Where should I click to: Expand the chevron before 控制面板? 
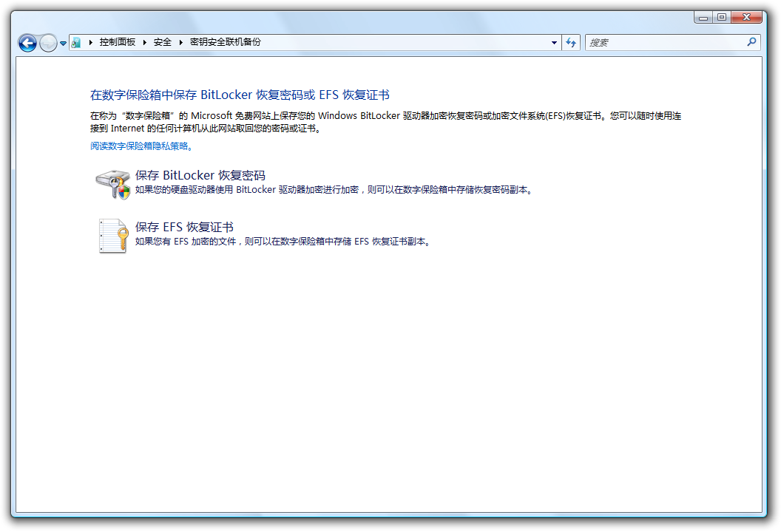tap(91, 42)
